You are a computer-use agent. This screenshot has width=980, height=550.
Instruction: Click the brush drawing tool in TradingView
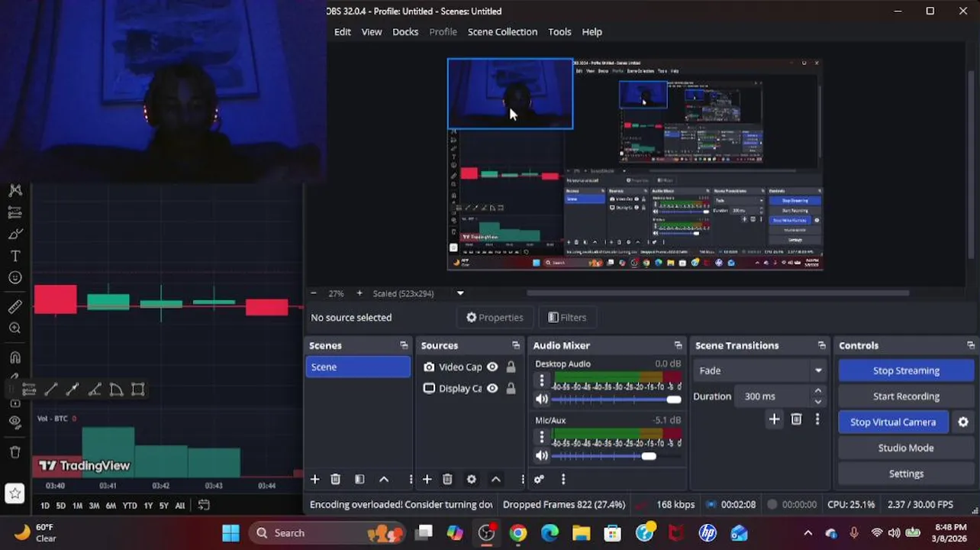point(15,234)
